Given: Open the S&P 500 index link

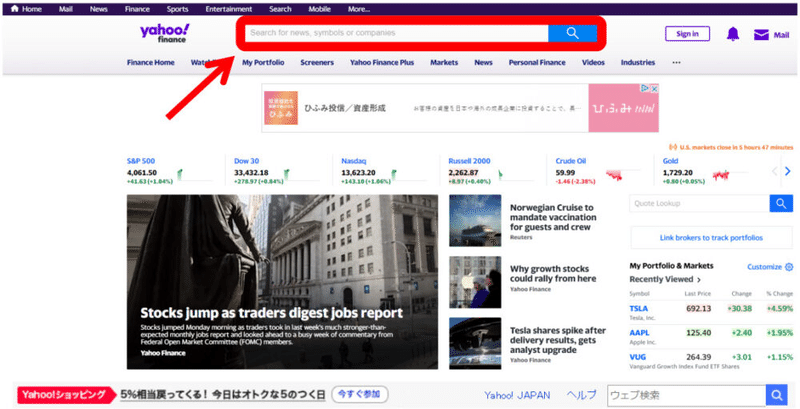Looking at the screenshot, I should click(141, 161).
